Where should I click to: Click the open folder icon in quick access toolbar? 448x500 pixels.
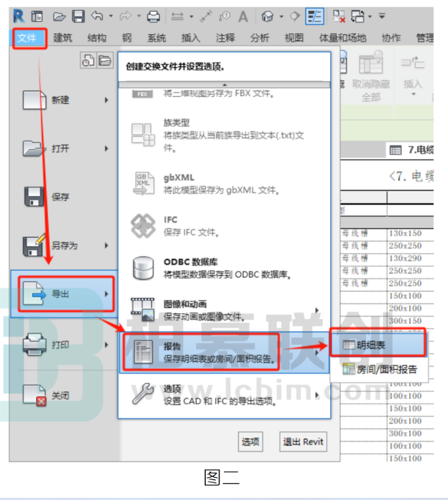(x=59, y=16)
